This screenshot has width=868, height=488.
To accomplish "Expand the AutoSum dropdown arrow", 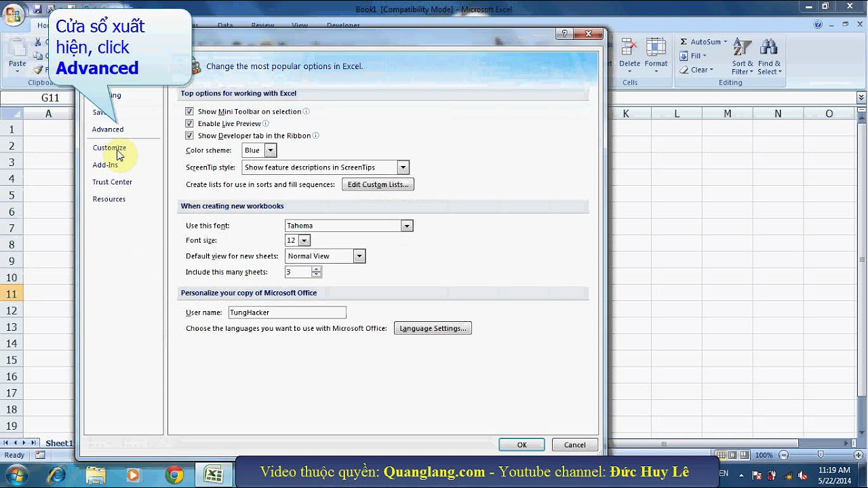I will (x=726, y=42).
